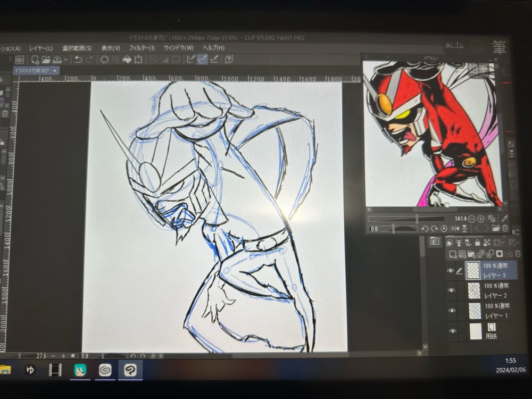Zoom in canvas with bottom bar plus
The height and width of the screenshot is (399, 532).
[63, 356]
